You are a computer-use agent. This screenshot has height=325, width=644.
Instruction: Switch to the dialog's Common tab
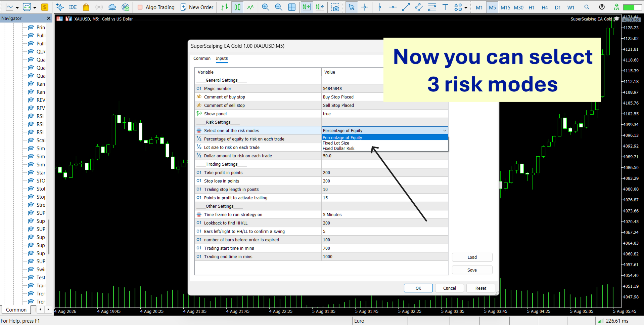[x=202, y=58]
